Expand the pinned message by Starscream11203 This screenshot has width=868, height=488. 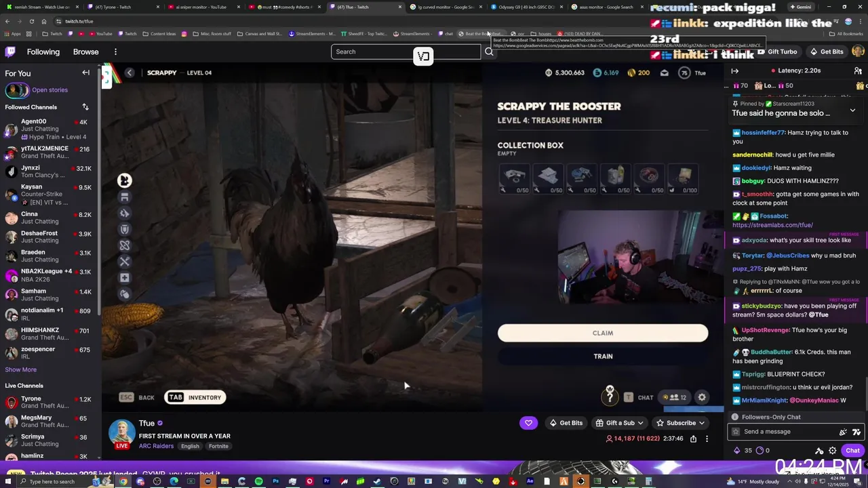[x=852, y=110]
